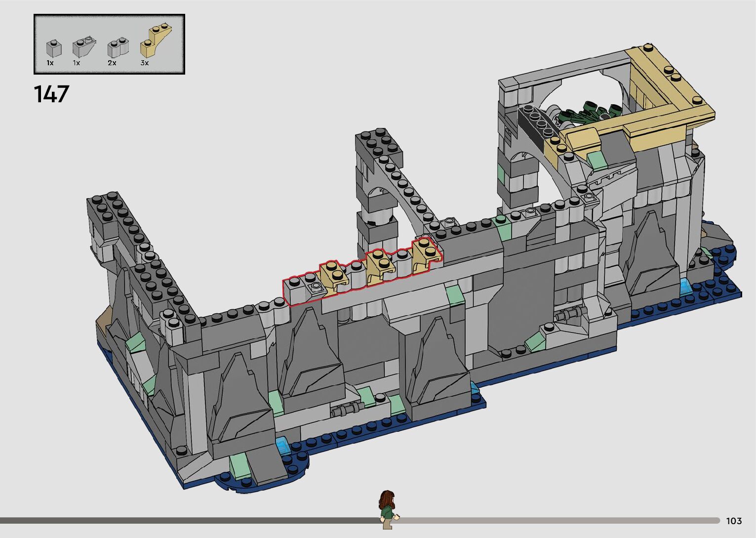The width and height of the screenshot is (756, 538).
Task: Click the transparent blue piece at bottom-left base
Action: pos(282,444)
